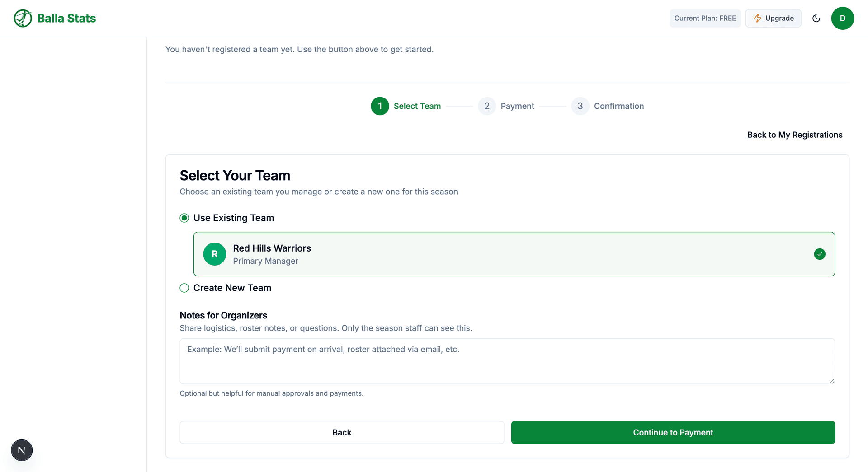Click the R team avatar circle
Screen dimensions: 868x472
[x=214, y=254]
